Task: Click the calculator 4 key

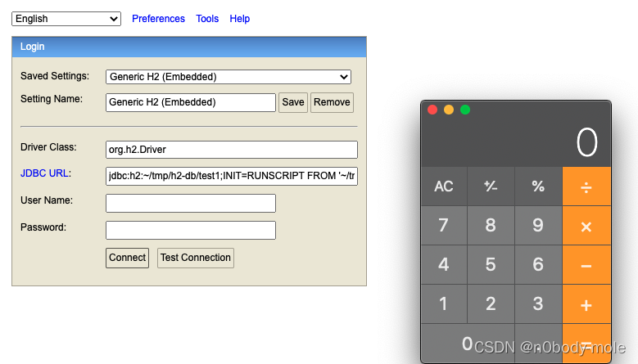Action: pos(444,264)
